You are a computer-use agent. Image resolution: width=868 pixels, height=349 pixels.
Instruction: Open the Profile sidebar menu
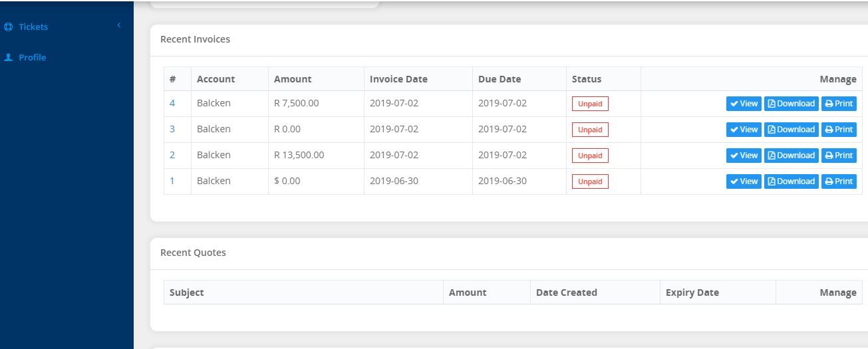click(x=32, y=58)
